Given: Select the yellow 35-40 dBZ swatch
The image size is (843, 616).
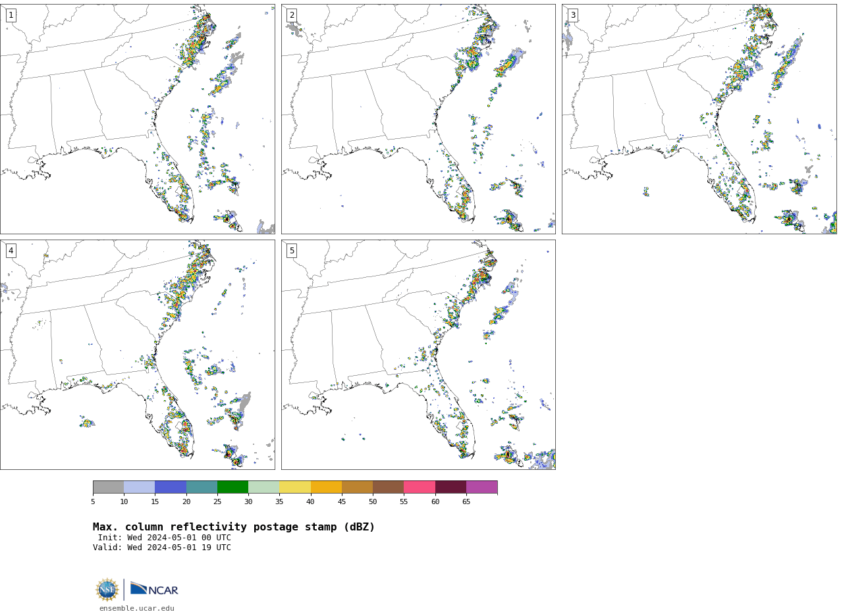Looking at the screenshot, I should 295,487.
